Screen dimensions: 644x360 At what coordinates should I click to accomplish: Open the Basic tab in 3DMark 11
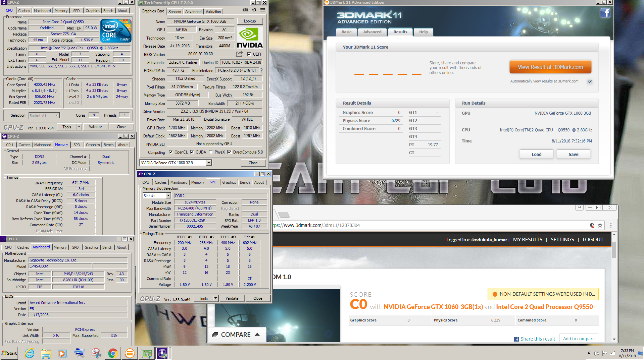pyautogui.click(x=346, y=32)
